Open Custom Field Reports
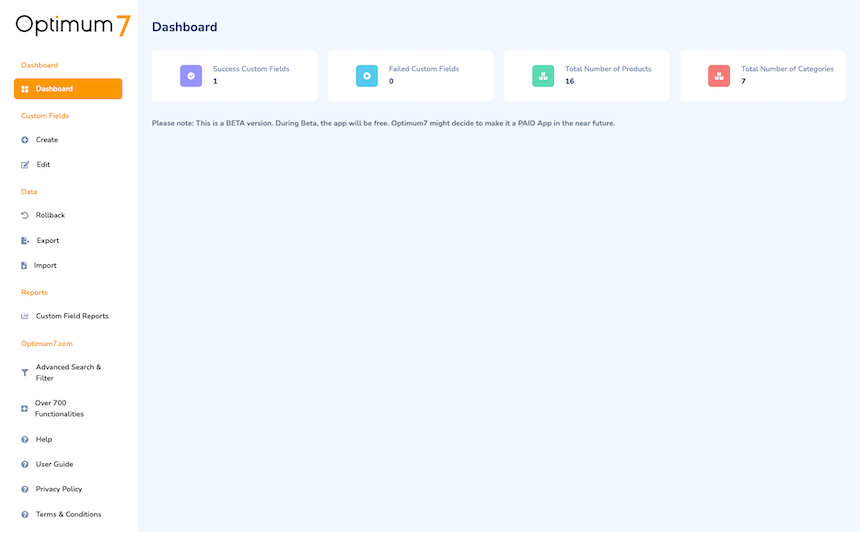 [72, 316]
